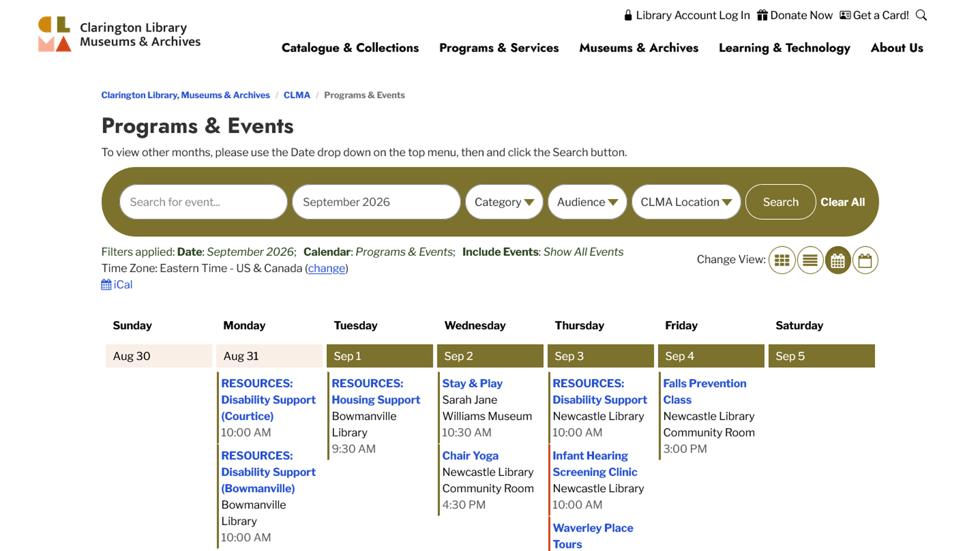Click the Sep 4 date header
The height and width of the screenshot is (551, 980).
point(711,356)
